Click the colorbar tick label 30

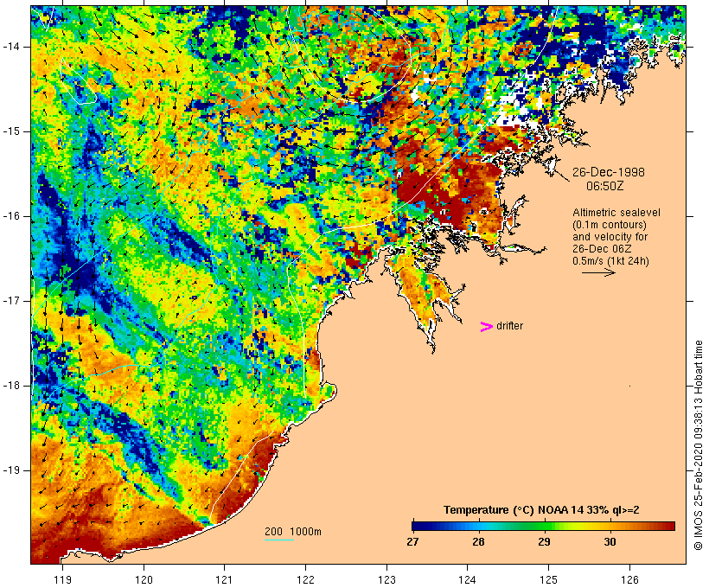[x=610, y=541]
